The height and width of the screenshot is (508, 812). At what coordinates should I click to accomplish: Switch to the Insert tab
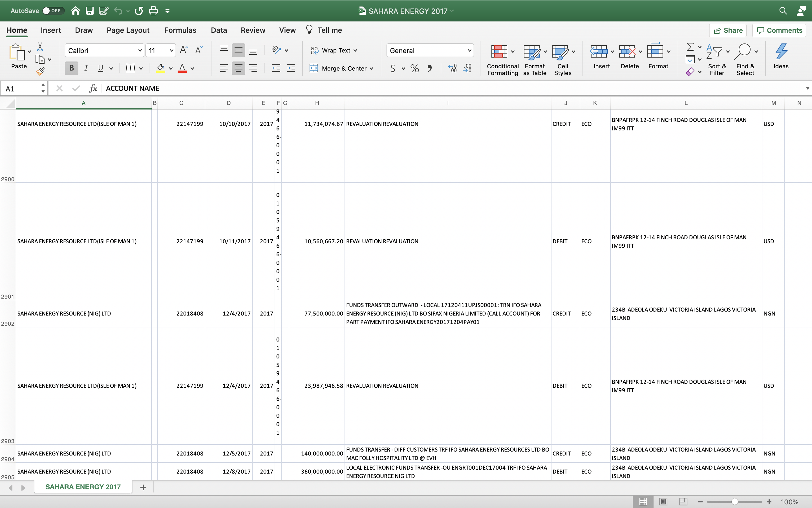coord(51,30)
